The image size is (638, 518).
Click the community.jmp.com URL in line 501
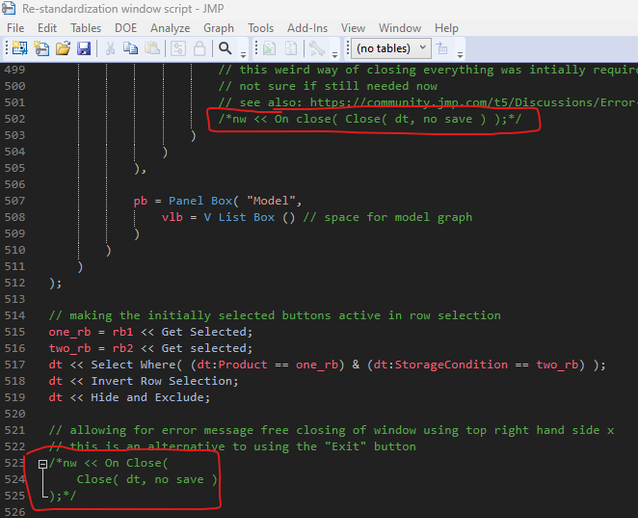pyautogui.click(x=474, y=103)
